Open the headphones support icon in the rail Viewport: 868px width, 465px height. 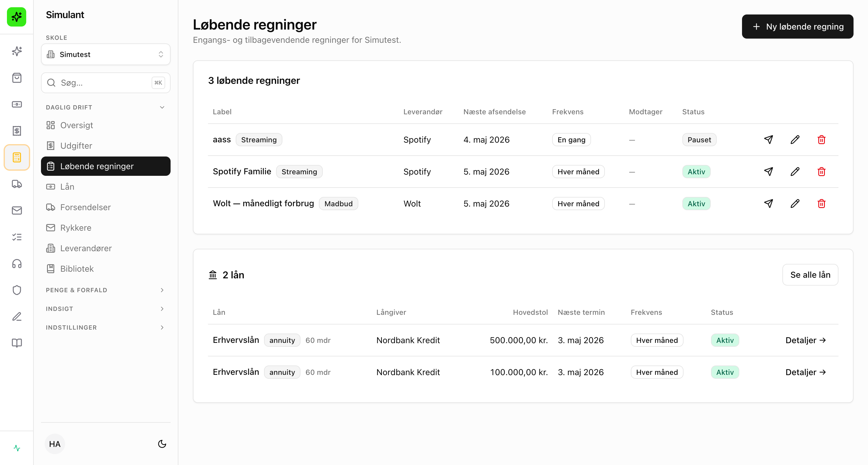(x=17, y=263)
